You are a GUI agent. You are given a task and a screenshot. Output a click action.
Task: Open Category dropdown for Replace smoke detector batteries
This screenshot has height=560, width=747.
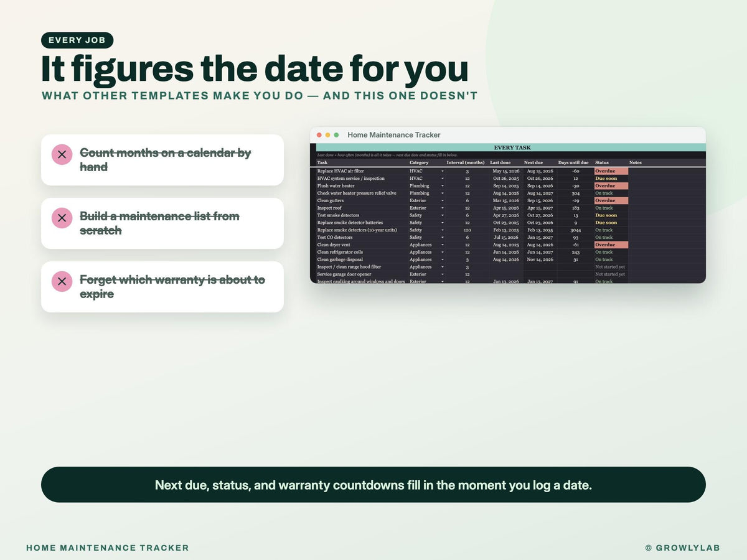[443, 223]
